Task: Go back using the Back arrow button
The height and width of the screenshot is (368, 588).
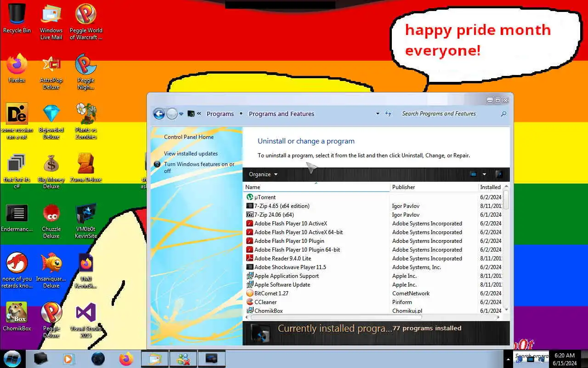Action: (159, 114)
